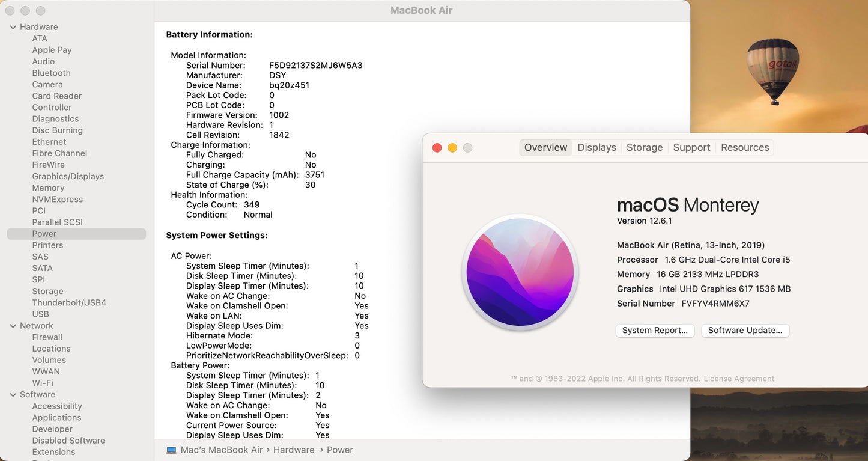Select Storage in the sidebar list
This screenshot has width=868, height=461.
tap(47, 291)
